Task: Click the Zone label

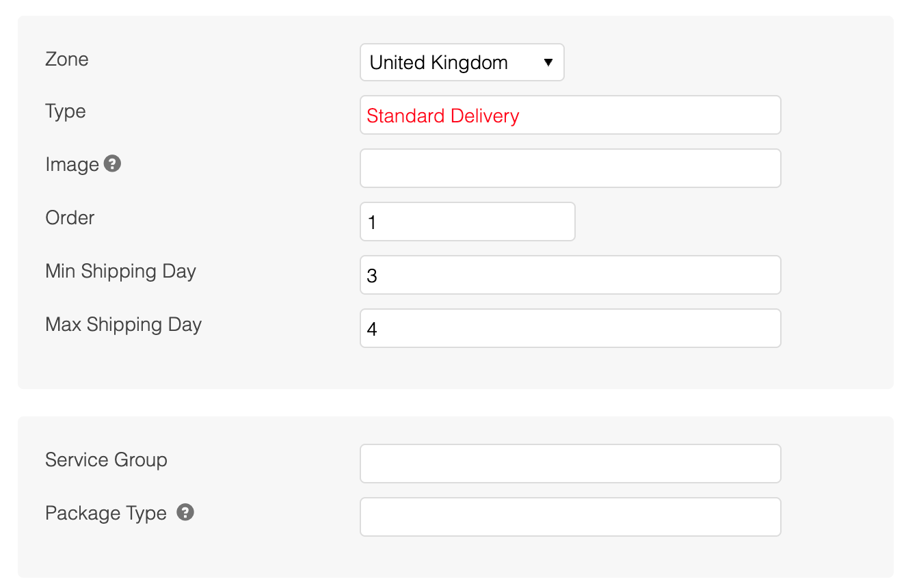Action: [67, 59]
